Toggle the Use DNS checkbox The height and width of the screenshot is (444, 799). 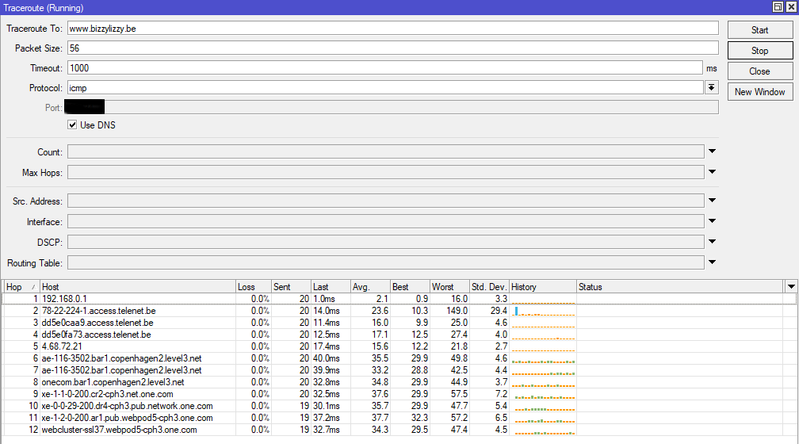72,125
